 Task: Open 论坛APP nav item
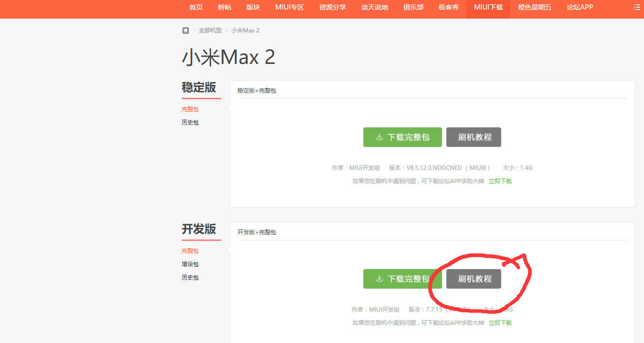580,7
